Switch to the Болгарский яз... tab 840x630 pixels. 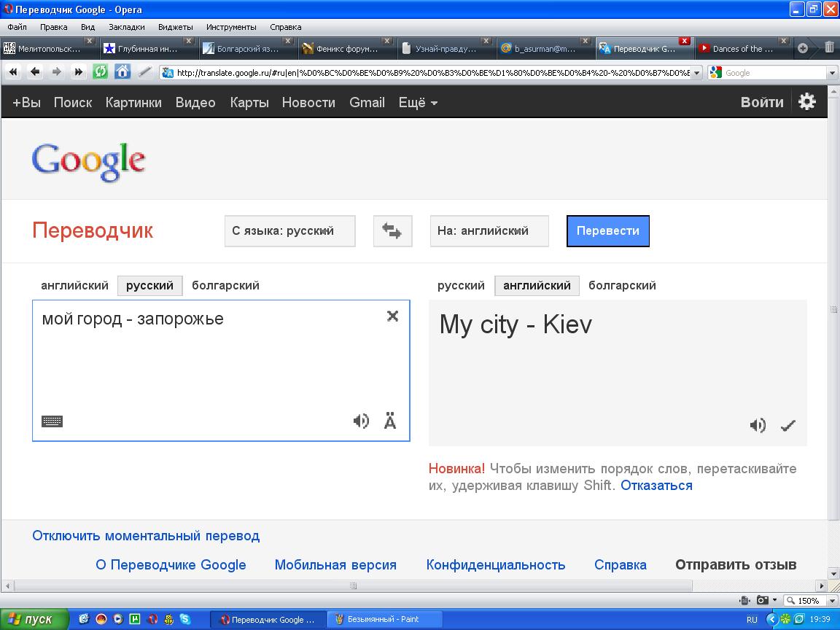click(247, 48)
